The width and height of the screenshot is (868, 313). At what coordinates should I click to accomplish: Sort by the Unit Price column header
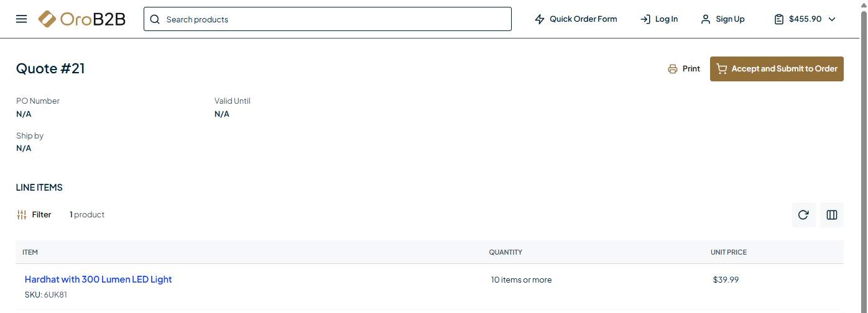point(729,252)
